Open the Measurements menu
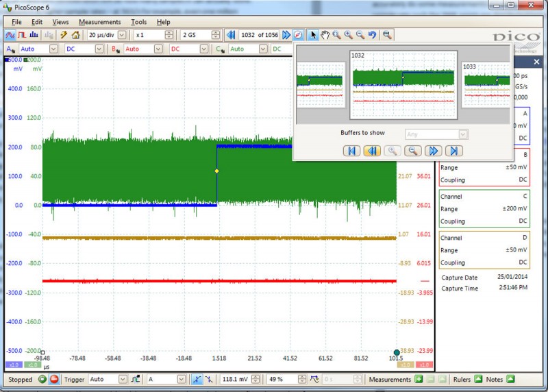 coord(99,22)
